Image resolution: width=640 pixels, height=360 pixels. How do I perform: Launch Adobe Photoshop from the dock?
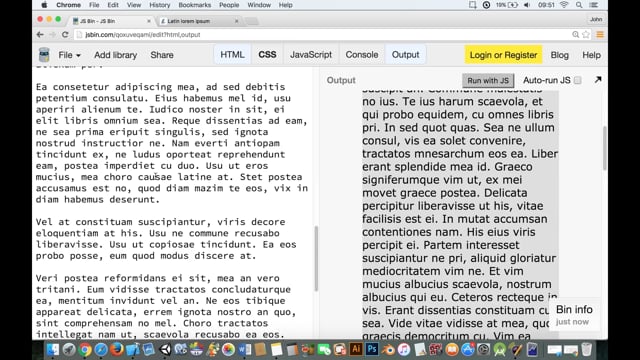coord(372,349)
